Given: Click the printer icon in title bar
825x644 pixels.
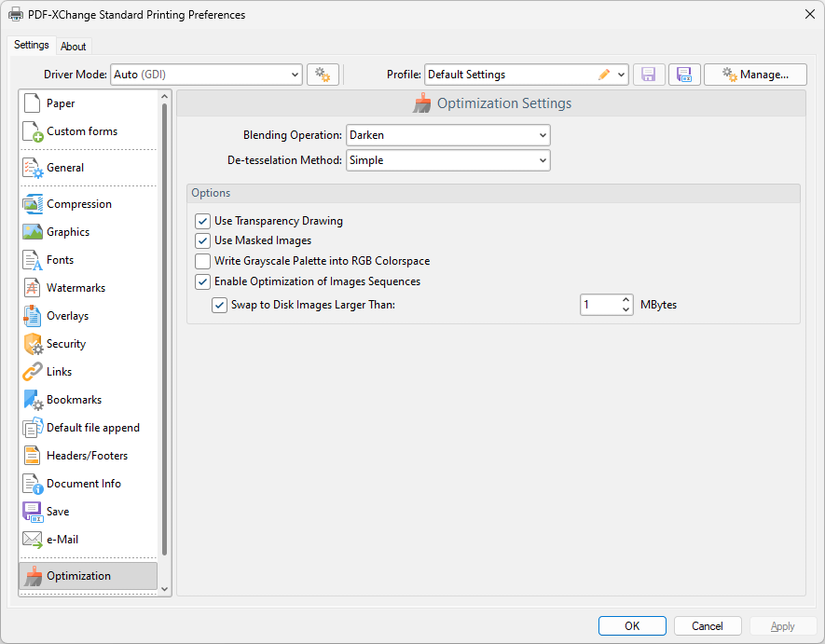Looking at the screenshot, I should pos(16,14).
